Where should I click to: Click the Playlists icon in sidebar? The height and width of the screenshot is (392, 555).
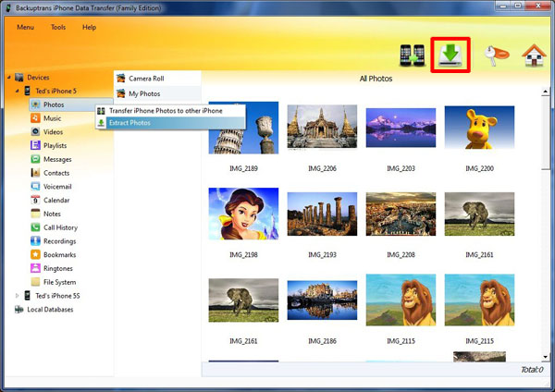pyautogui.click(x=35, y=145)
